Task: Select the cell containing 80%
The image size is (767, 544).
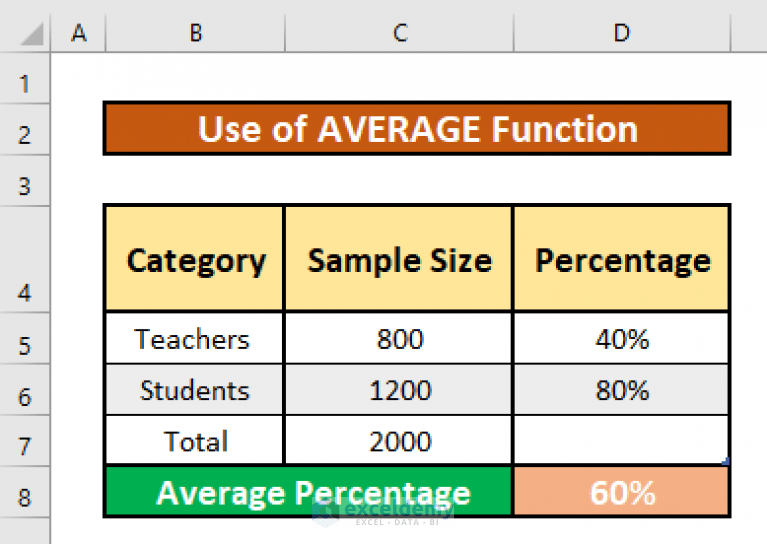Action: pos(621,390)
